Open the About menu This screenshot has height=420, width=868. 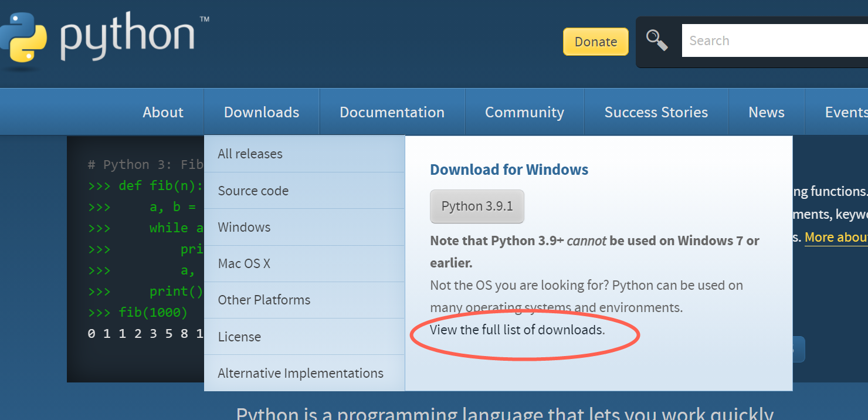(162, 111)
